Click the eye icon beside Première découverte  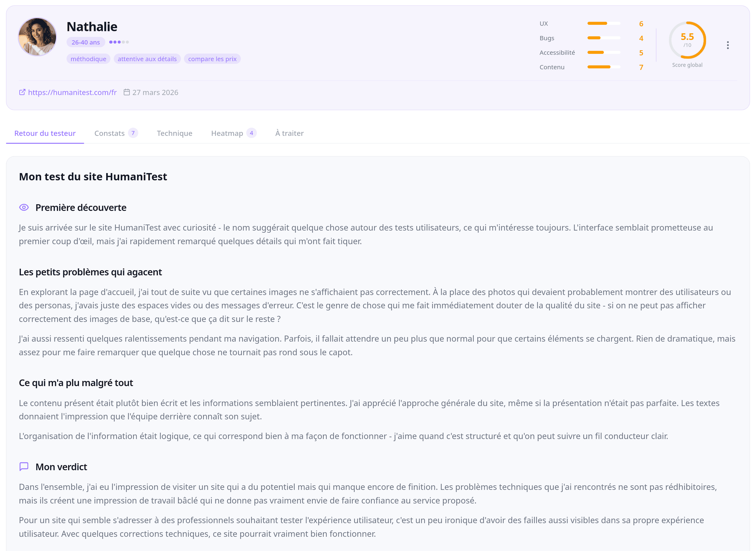pyautogui.click(x=24, y=207)
